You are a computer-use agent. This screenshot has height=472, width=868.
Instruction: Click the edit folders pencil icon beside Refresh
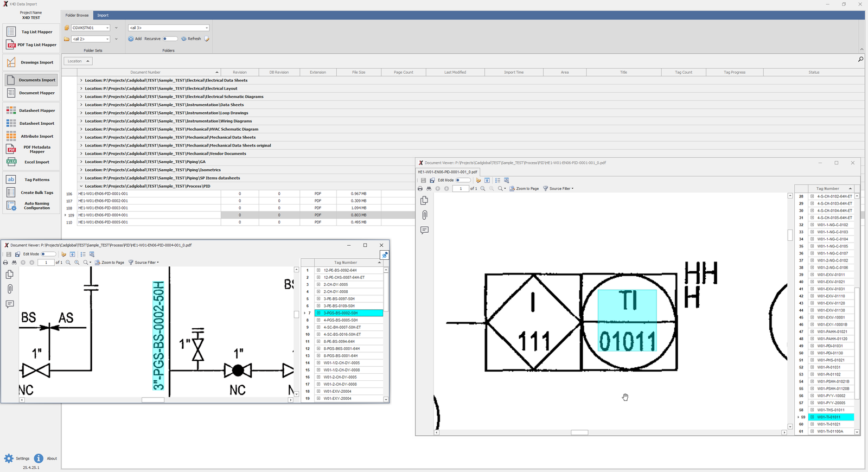click(x=207, y=39)
